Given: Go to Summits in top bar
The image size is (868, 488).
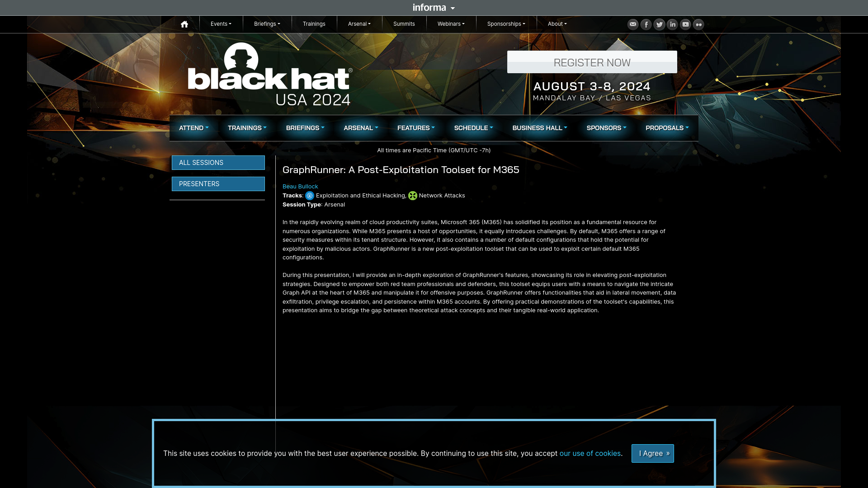Looking at the screenshot, I should pyautogui.click(x=404, y=24).
